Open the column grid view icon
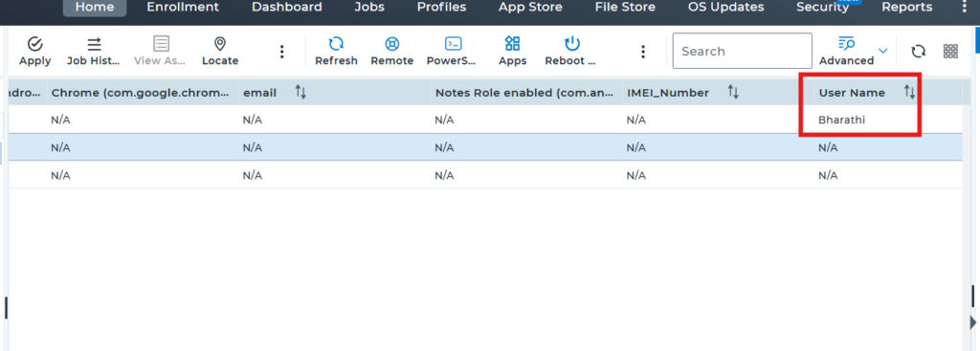980x351 pixels. pyautogui.click(x=950, y=52)
